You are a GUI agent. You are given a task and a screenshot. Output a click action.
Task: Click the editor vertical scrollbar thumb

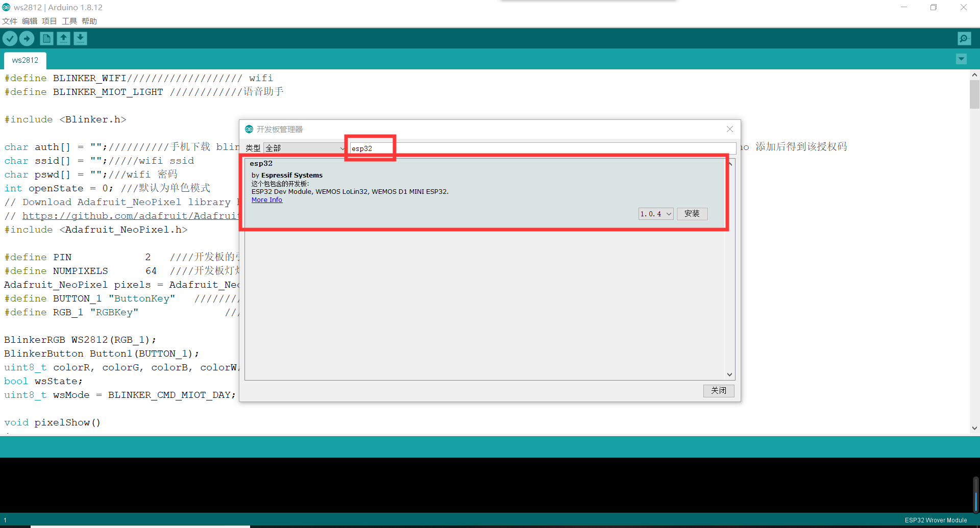pyautogui.click(x=974, y=94)
